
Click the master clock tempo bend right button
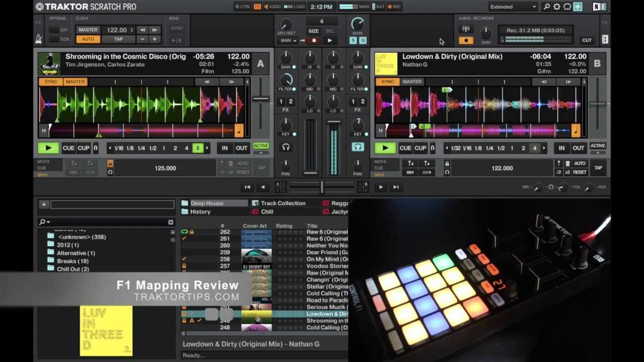coord(155,30)
